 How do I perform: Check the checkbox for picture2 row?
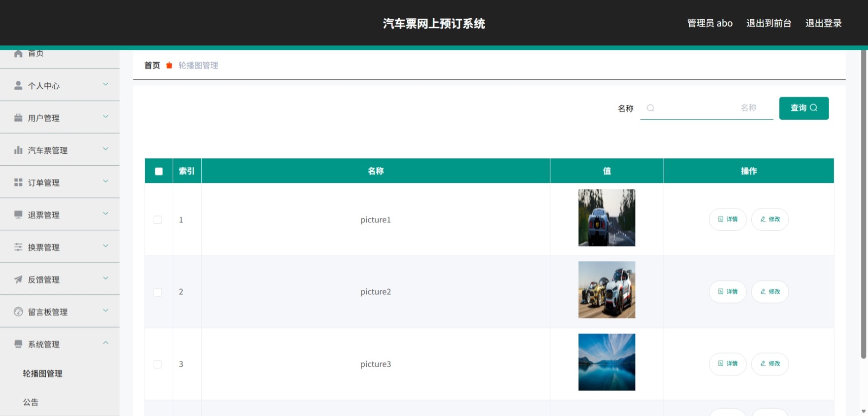tap(158, 292)
